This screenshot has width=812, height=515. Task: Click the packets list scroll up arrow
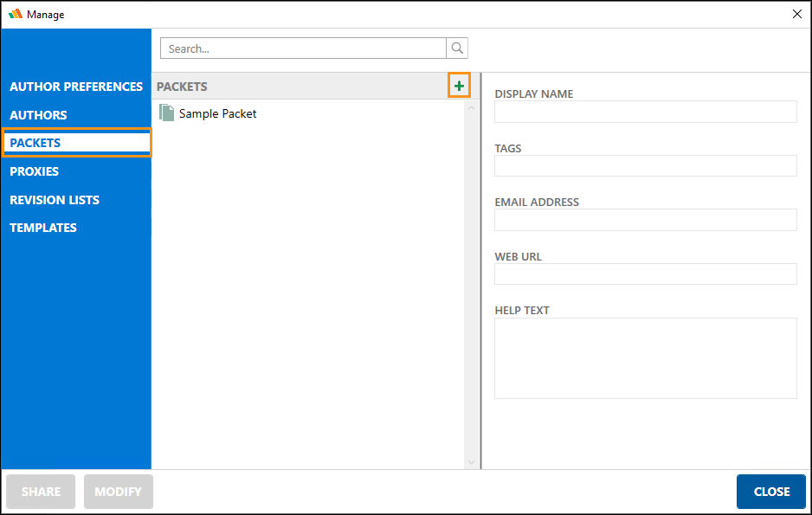(x=471, y=107)
